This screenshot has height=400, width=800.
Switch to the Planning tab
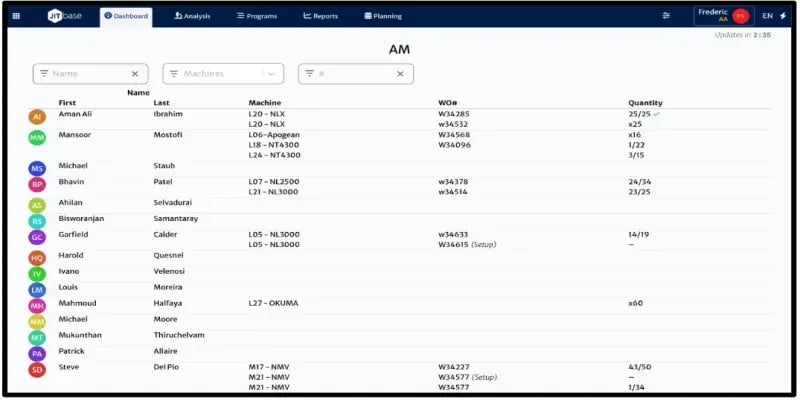383,16
